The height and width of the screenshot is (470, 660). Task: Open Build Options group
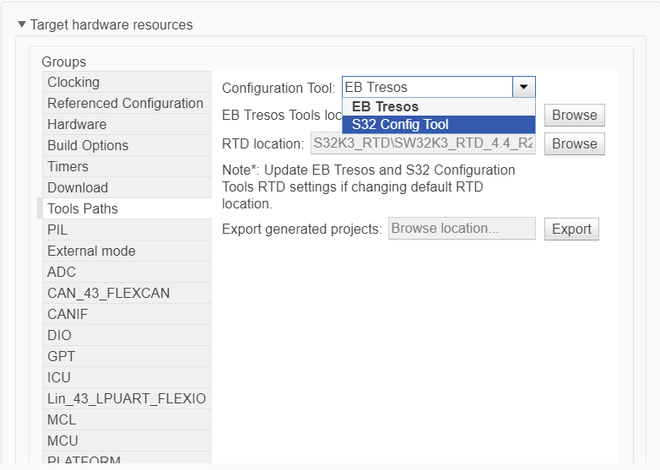(87, 145)
